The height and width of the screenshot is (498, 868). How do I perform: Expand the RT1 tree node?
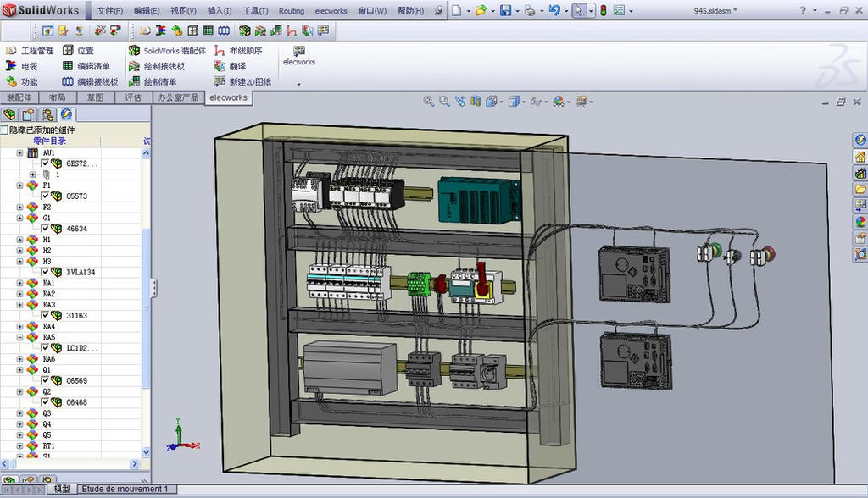(x=19, y=446)
